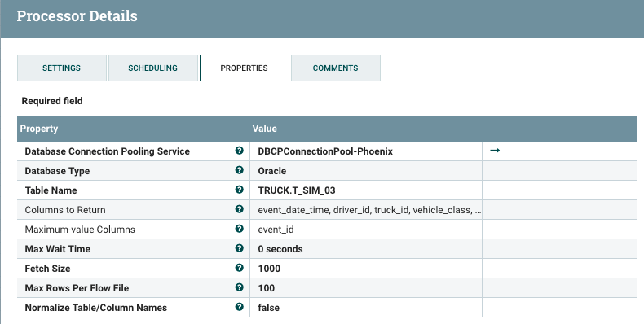Click the Fetch Size help icon
644x324 pixels.
point(240,268)
